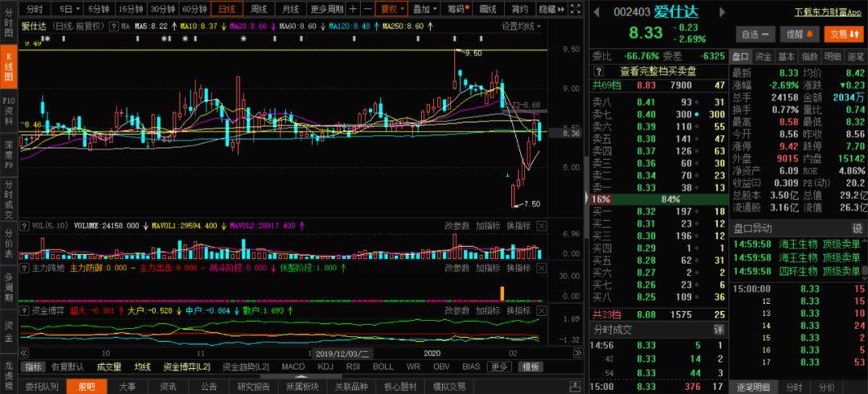868x394 pixels.
Task: Toggle 指标 indicators button
Action: (x=33, y=367)
